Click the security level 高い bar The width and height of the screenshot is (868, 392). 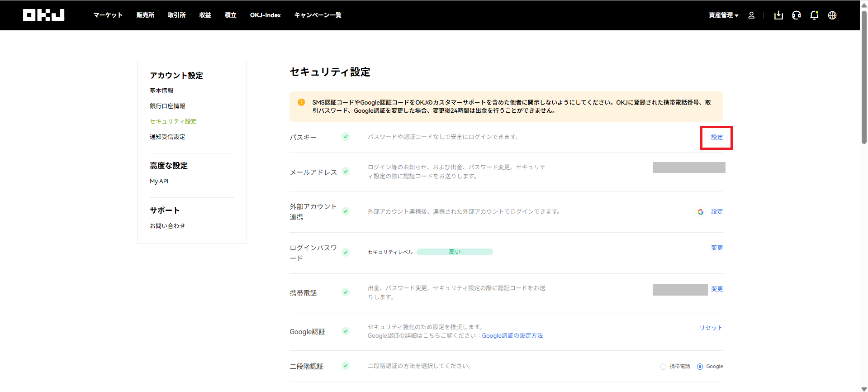click(x=455, y=252)
